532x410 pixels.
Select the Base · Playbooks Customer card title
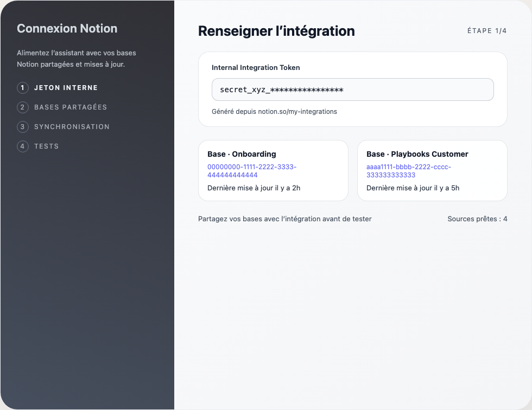(x=417, y=154)
